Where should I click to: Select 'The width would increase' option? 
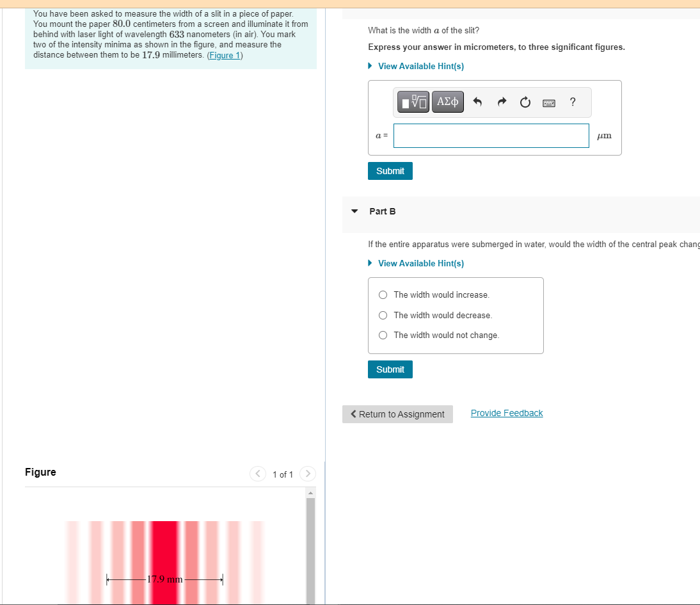383,294
